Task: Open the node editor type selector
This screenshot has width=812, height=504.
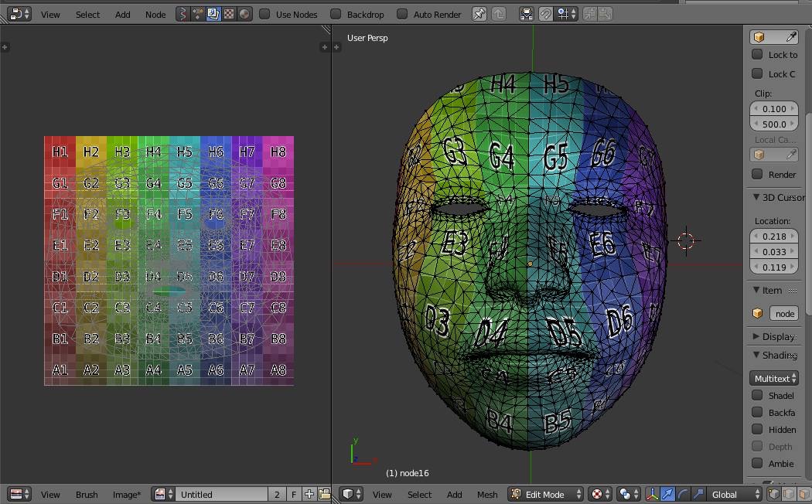Action: pos(19,14)
